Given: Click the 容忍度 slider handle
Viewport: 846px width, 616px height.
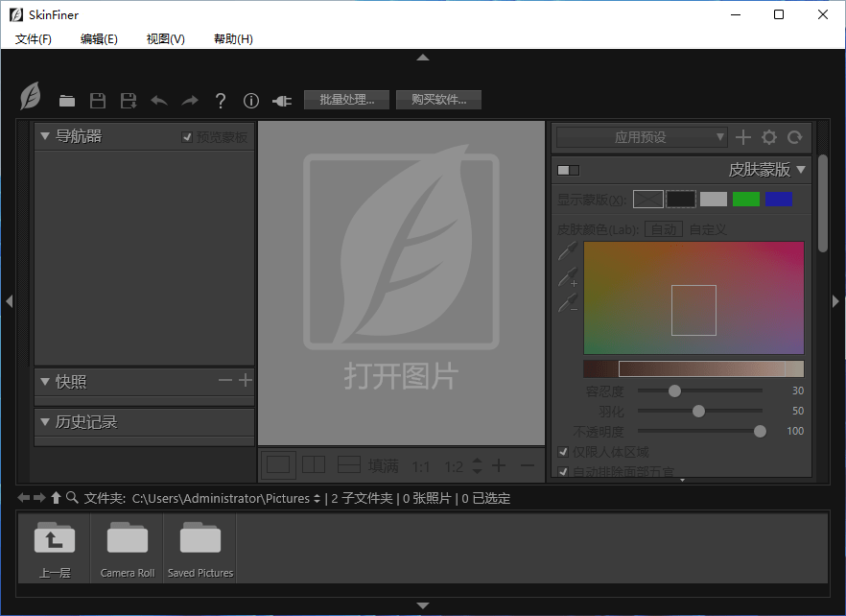Looking at the screenshot, I should click(x=674, y=391).
